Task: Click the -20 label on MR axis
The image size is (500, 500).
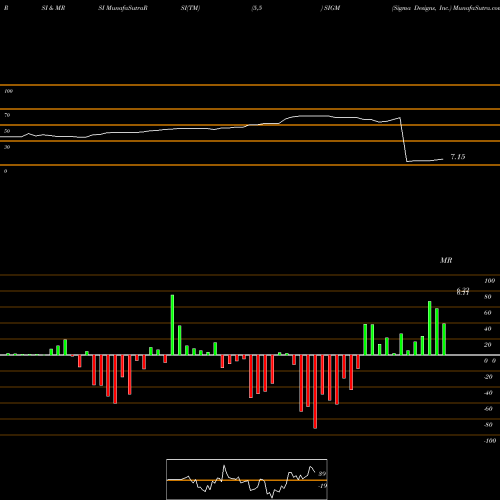Action: [488, 377]
